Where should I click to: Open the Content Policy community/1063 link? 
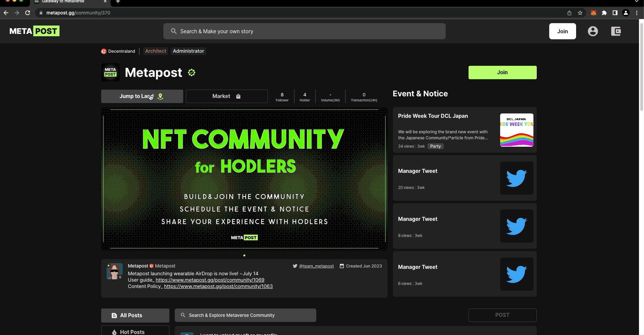click(x=218, y=286)
